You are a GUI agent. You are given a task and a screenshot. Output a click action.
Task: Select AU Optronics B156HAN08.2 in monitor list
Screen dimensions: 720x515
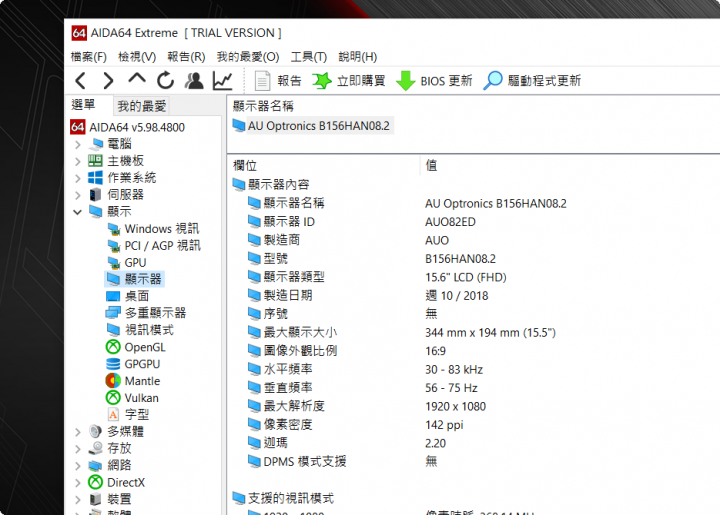coord(318,126)
